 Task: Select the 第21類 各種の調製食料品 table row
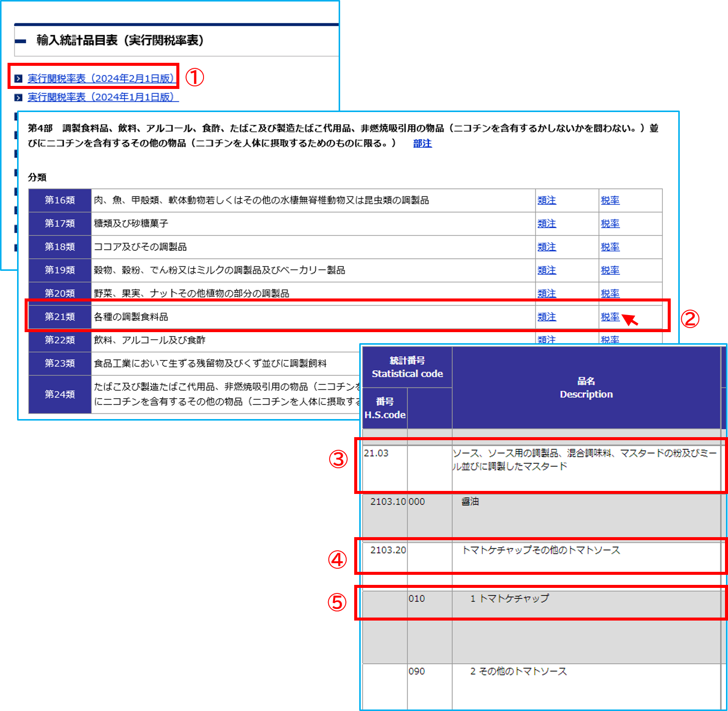coord(301,317)
